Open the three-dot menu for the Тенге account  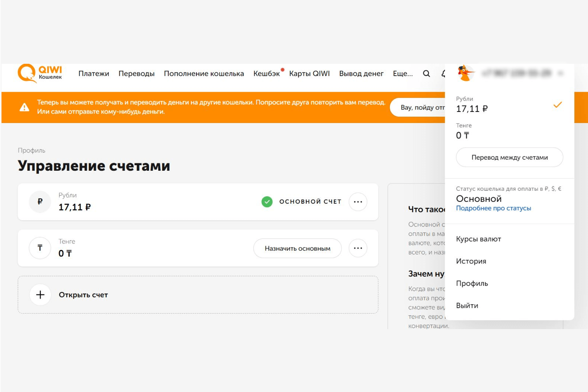358,248
